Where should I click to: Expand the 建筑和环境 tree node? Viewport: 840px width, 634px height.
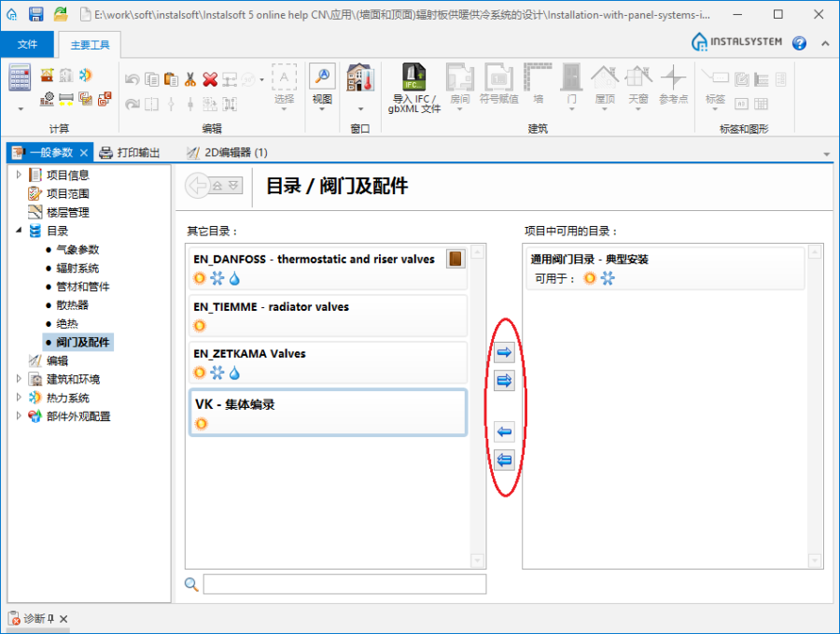[19, 379]
